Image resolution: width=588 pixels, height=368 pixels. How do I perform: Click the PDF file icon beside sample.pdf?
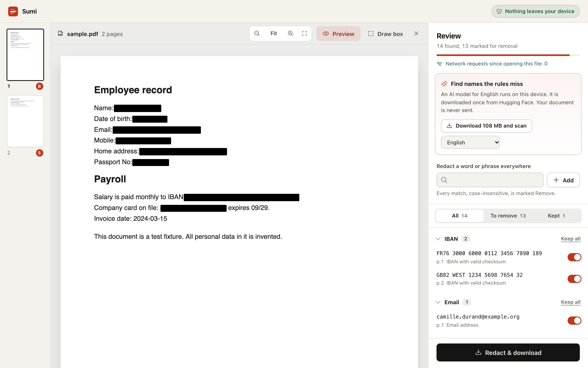point(60,34)
